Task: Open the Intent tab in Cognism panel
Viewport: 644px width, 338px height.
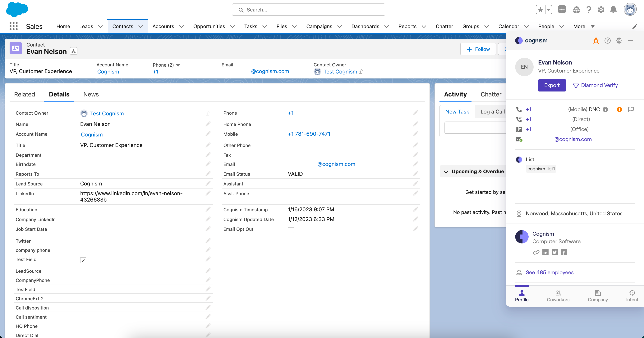Action: 632,296
